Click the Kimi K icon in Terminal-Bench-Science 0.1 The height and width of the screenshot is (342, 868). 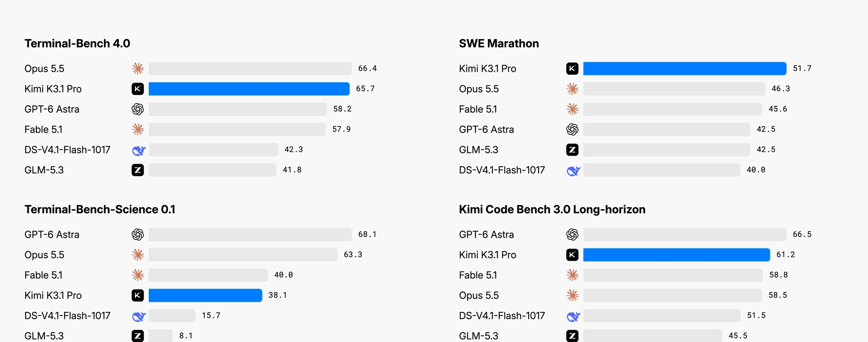coord(138,295)
